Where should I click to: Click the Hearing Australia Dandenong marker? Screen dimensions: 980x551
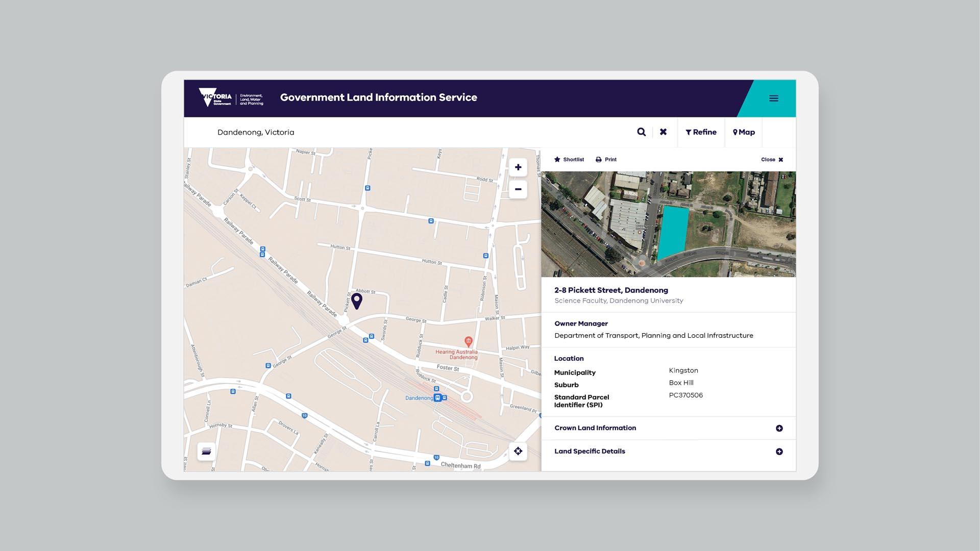click(x=468, y=341)
